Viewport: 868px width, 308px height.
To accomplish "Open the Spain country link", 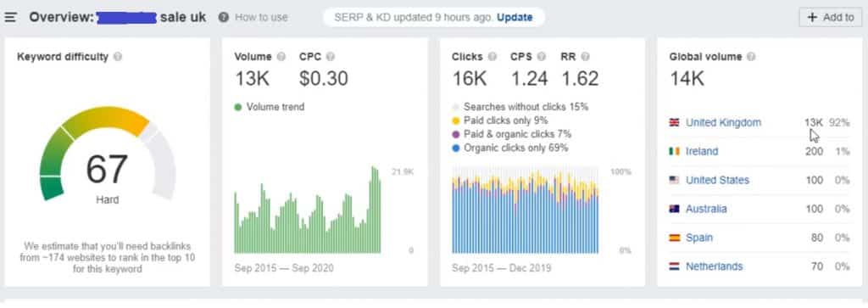I will tap(699, 238).
